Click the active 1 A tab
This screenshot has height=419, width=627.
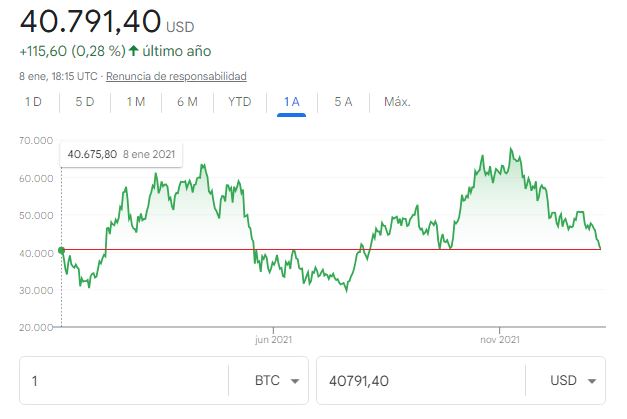click(x=291, y=102)
